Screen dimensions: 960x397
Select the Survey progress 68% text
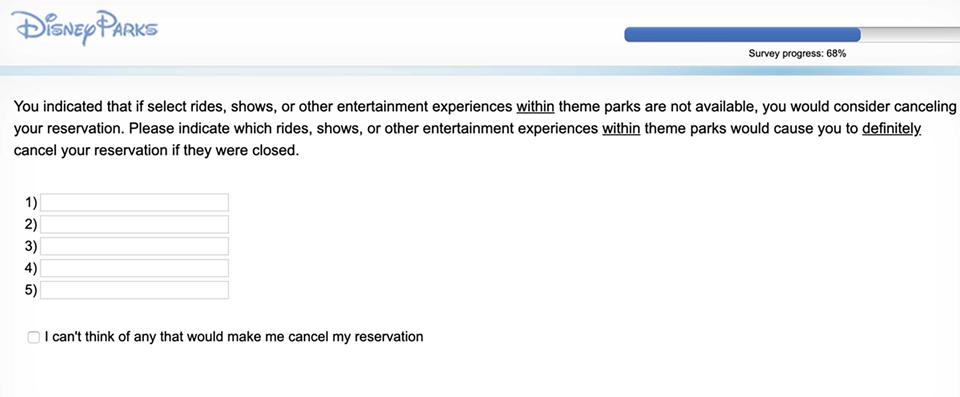click(x=797, y=54)
